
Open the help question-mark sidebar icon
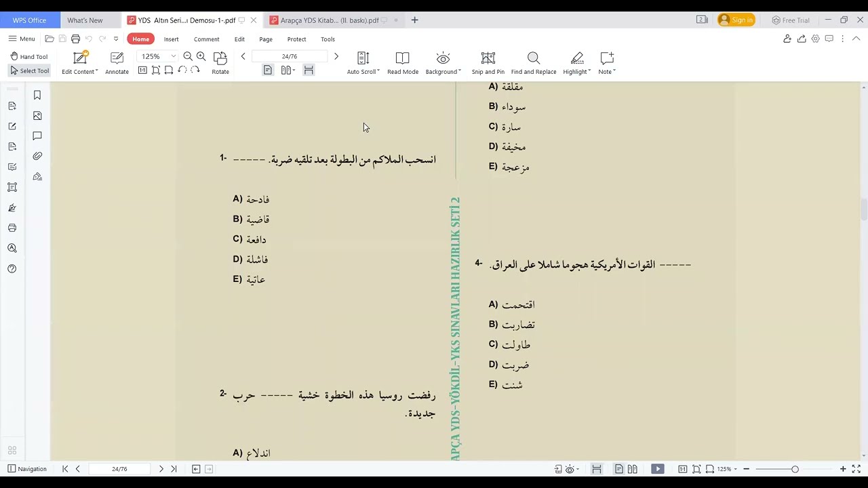(x=12, y=268)
